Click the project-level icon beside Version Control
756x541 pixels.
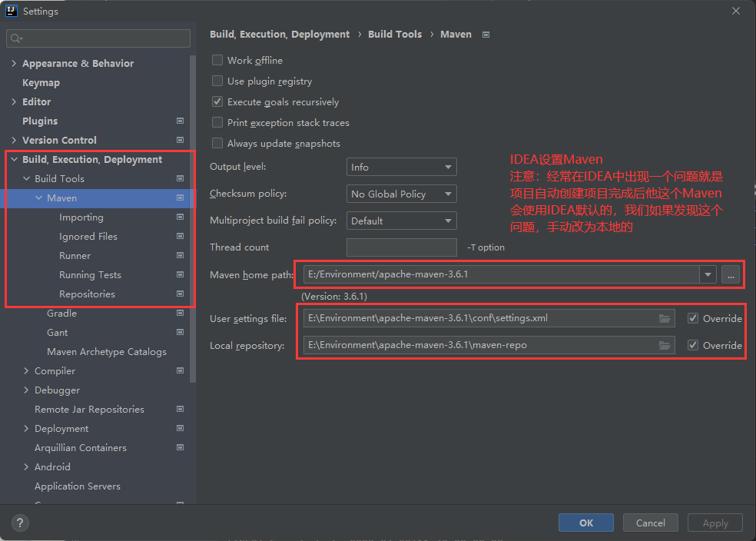point(181,141)
